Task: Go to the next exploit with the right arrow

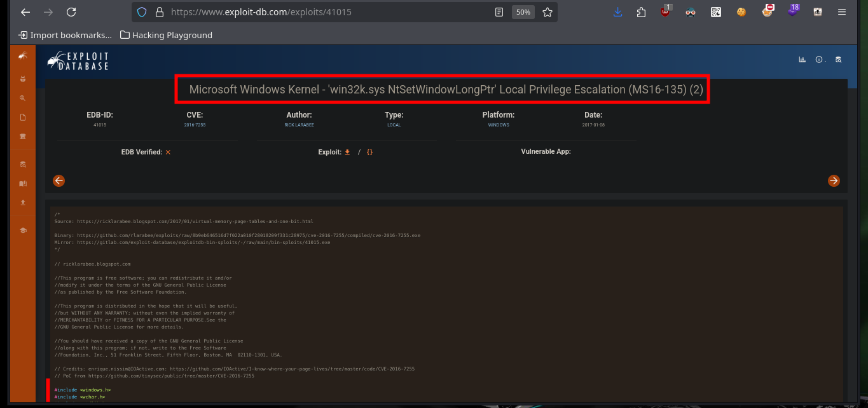Action: click(x=834, y=181)
